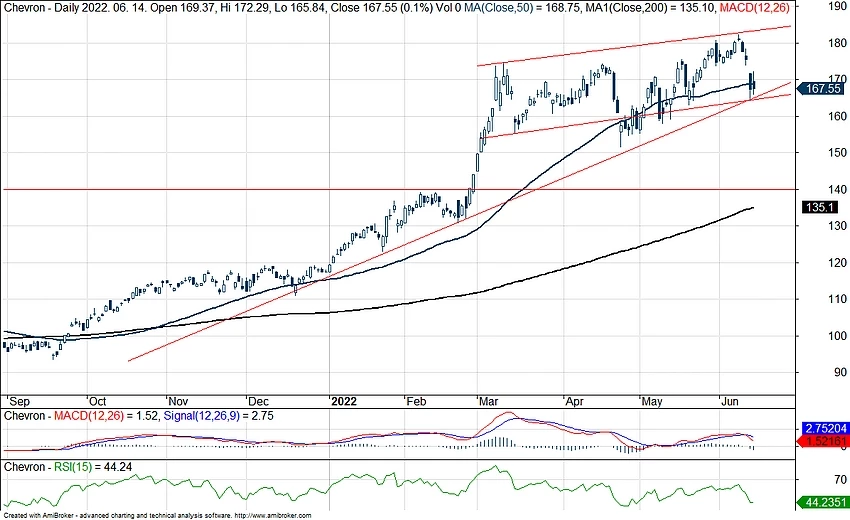
Task: Click the 130 price axis label
Action: (x=838, y=226)
